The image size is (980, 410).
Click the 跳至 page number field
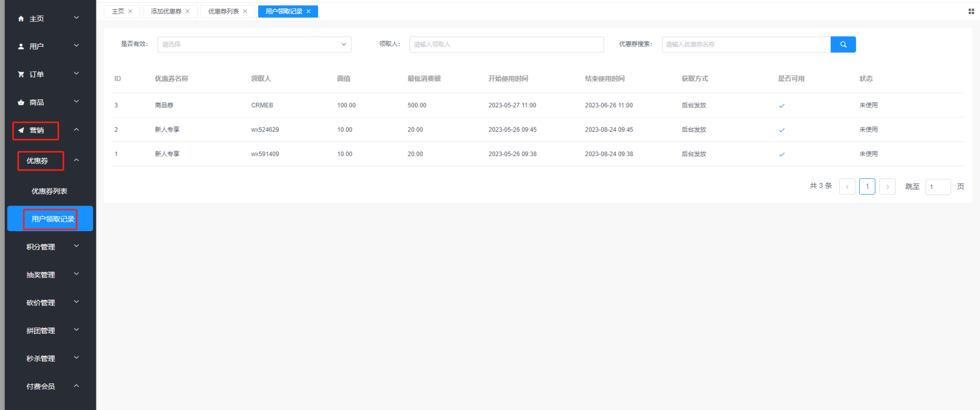[938, 187]
